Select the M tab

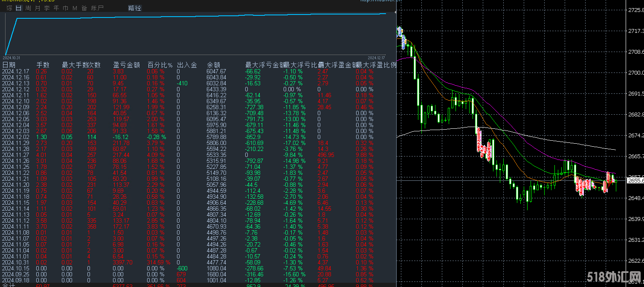point(75,8)
